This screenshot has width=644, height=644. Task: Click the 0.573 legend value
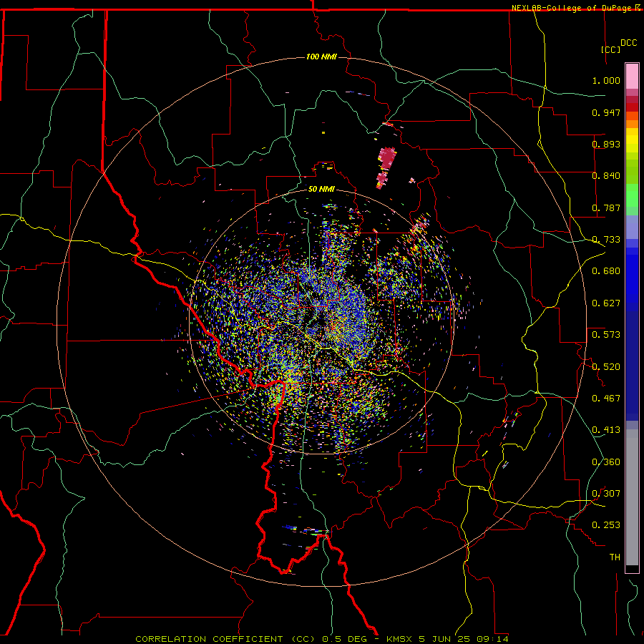click(606, 335)
